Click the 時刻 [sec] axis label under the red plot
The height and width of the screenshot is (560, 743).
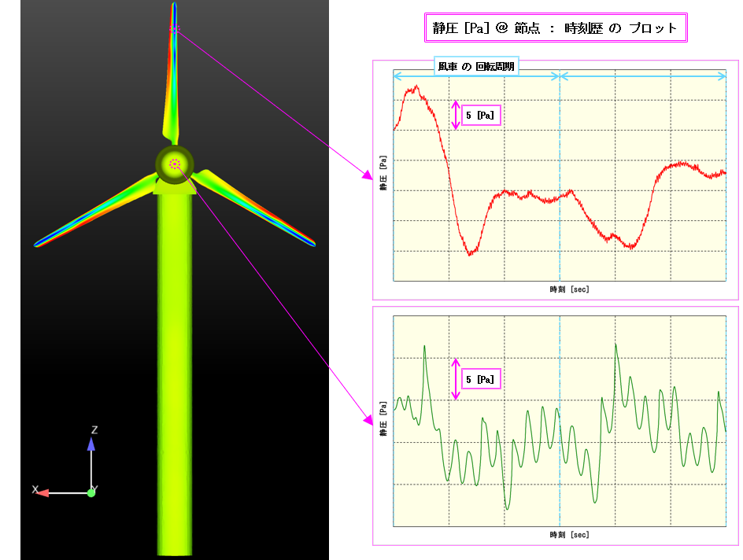(569, 289)
